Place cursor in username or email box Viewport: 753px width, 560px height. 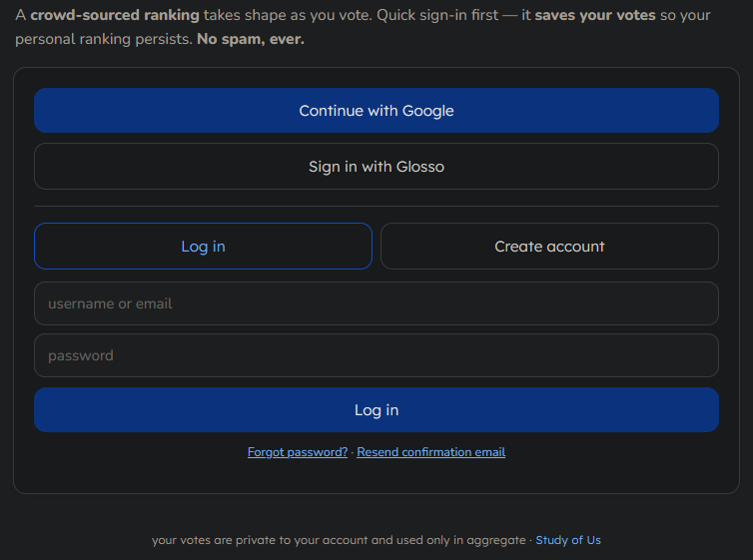(x=376, y=303)
